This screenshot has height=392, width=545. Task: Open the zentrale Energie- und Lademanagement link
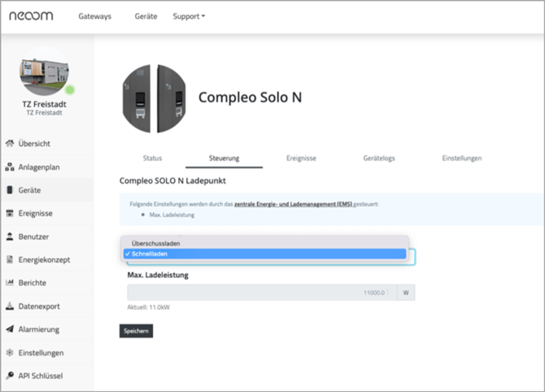(x=294, y=204)
